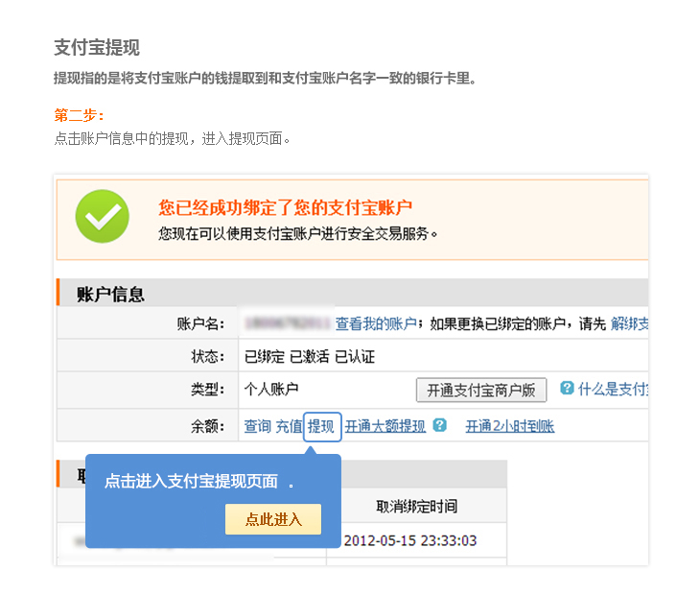Click the 已认证 status text
The width and height of the screenshot is (700, 595).
(355, 357)
